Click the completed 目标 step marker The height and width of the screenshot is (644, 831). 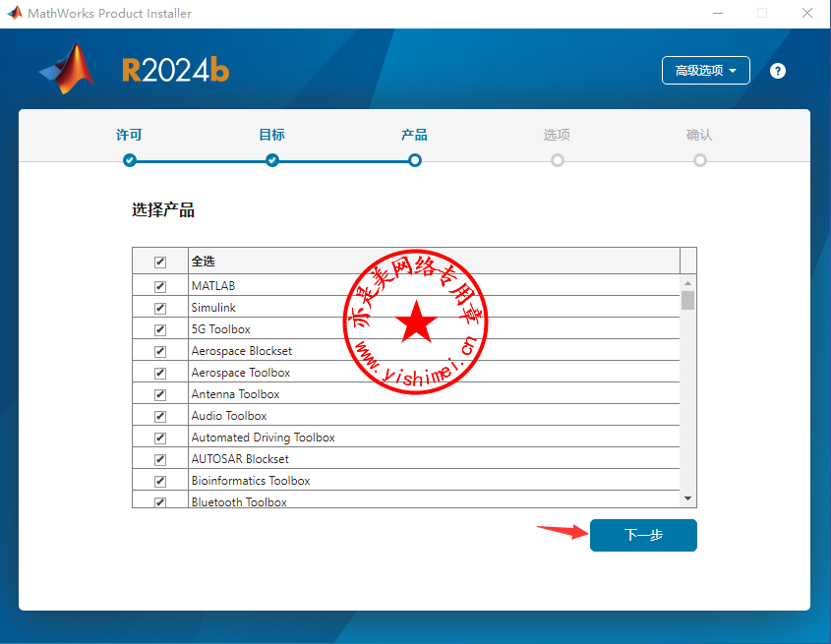pyautogui.click(x=271, y=160)
